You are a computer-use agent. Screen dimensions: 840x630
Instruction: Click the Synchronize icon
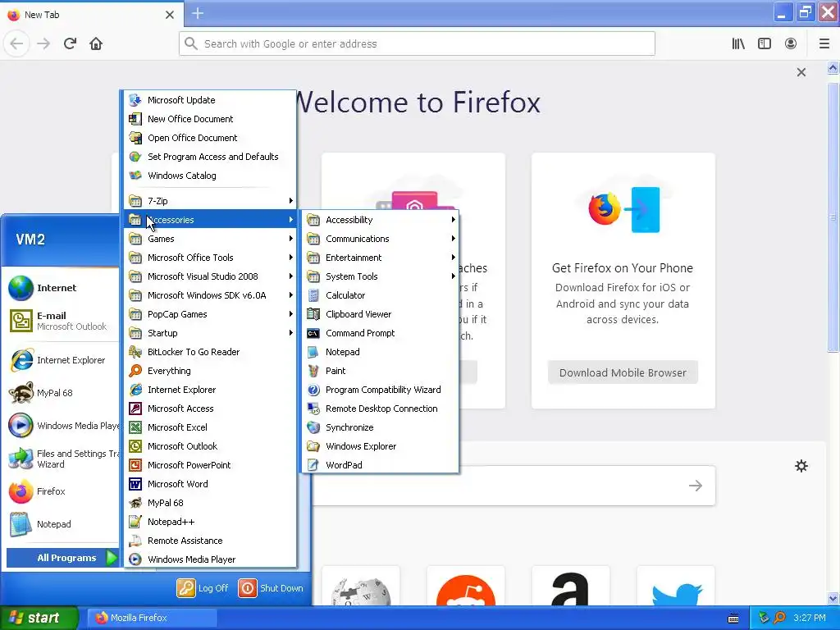tap(313, 427)
